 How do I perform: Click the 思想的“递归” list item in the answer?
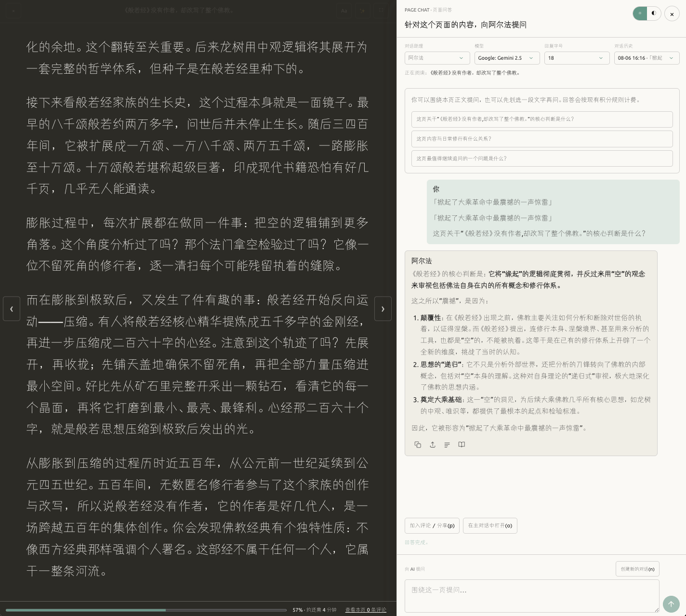(535, 376)
